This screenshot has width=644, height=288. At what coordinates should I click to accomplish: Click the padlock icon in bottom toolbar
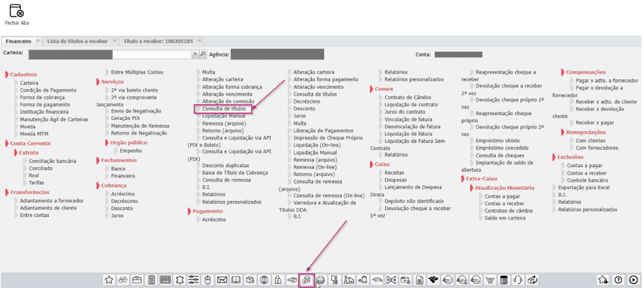(x=277, y=280)
